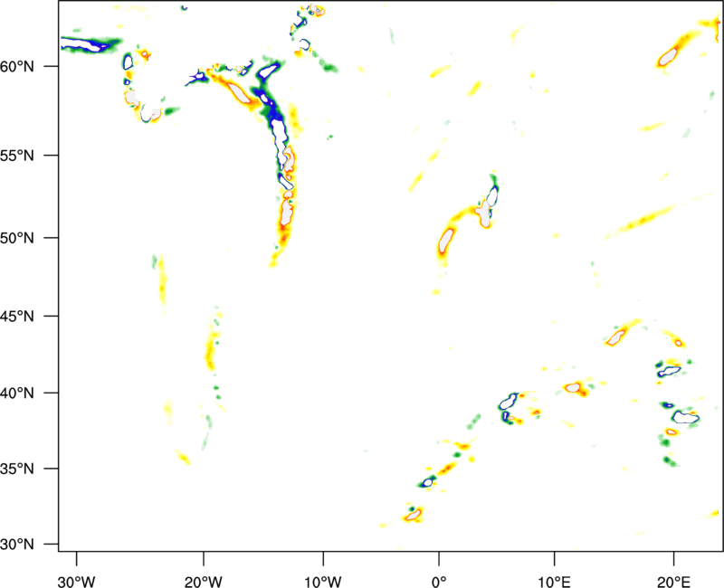
Task: Click the 40°N latitude axis label
Action: 17,393
